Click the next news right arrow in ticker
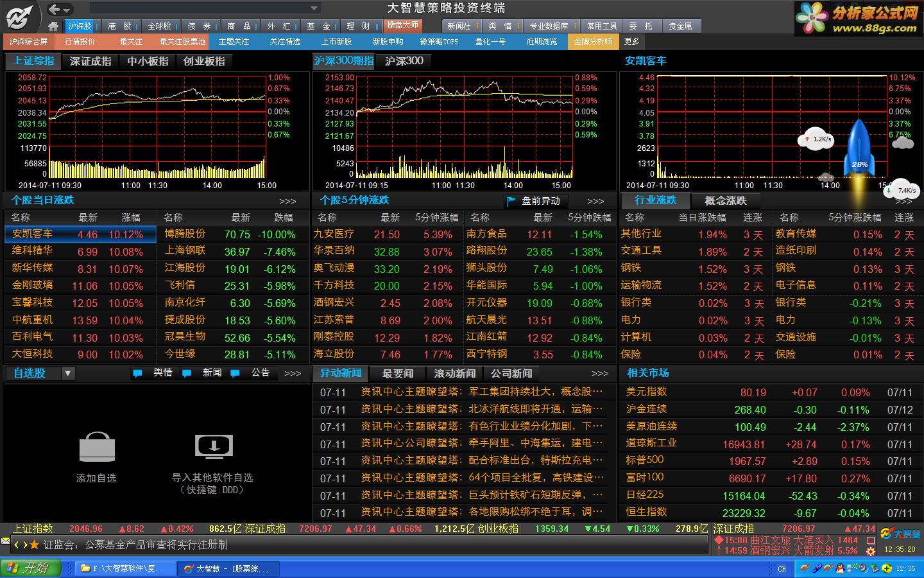The image size is (924, 578). (x=25, y=545)
